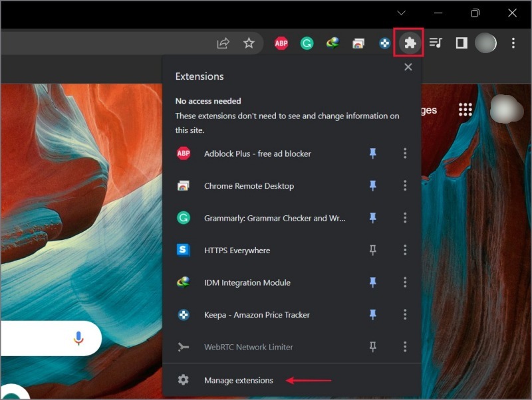Image resolution: width=532 pixels, height=400 pixels.
Task: Close the Extensions popup
Action: [408, 67]
